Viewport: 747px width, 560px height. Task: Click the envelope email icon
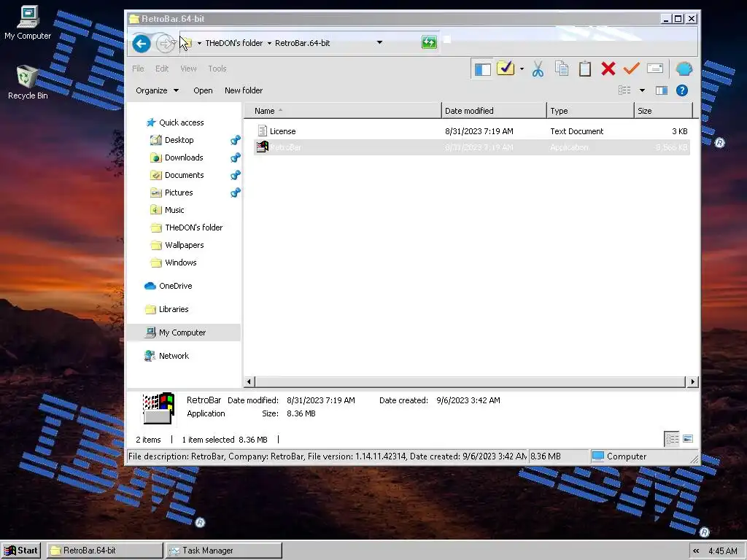(x=655, y=69)
